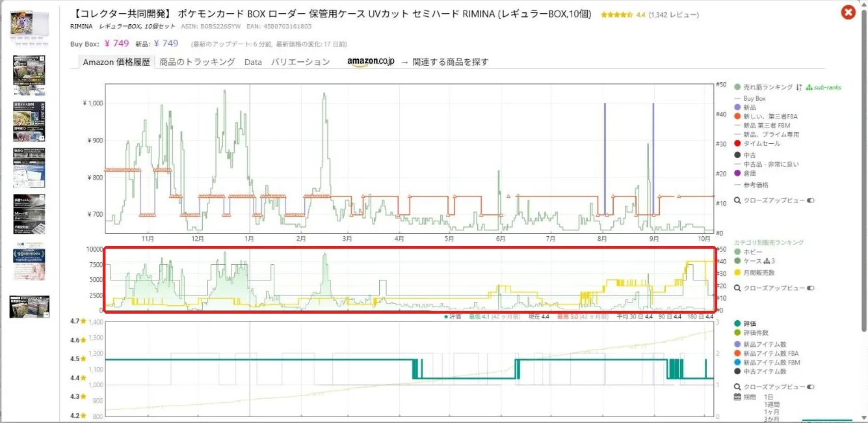This screenshot has width=868, height=423.
Task: Open the Amazon 価格履歴 tab
Action: coord(116,62)
